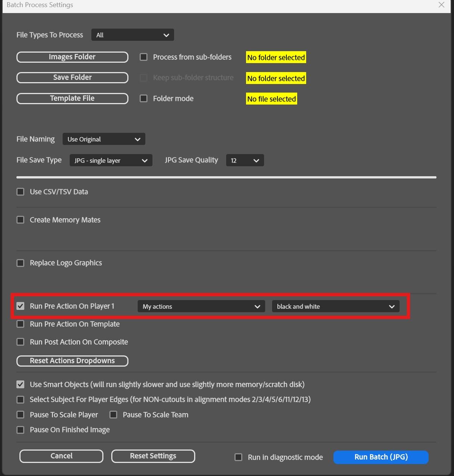Toggle Replace Logo Graphics checkbox
The height and width of the screenshot is (476, 454).
(x=21, y=263)
